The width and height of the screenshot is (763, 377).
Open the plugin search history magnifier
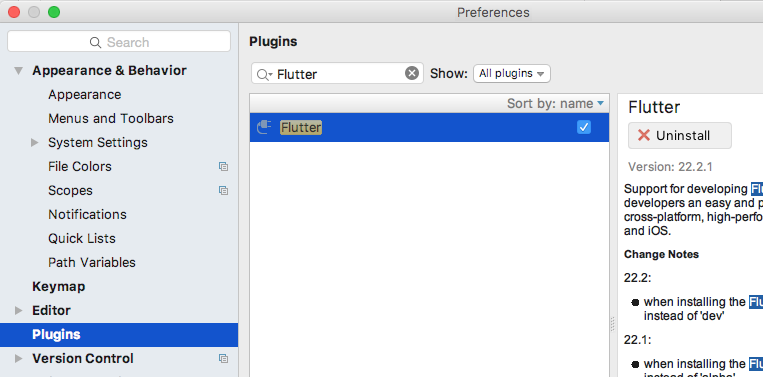[x=264, y=74]
